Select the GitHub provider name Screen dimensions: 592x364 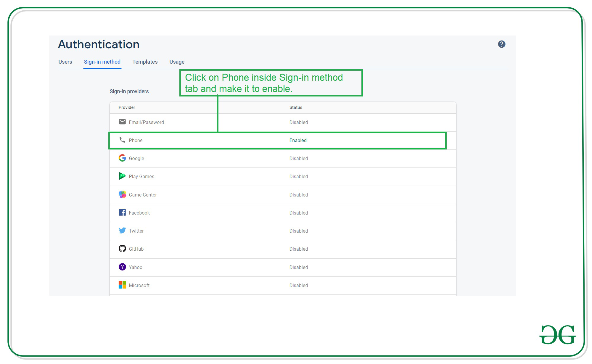pos(136,249)
